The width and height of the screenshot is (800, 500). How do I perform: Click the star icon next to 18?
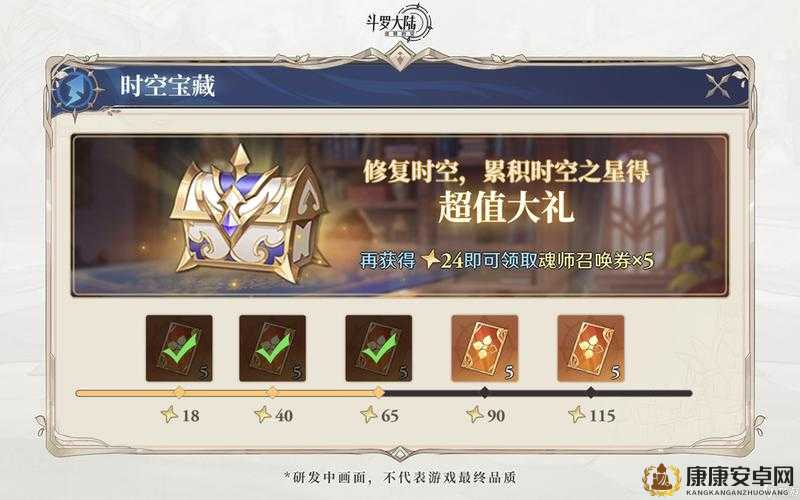170,414
